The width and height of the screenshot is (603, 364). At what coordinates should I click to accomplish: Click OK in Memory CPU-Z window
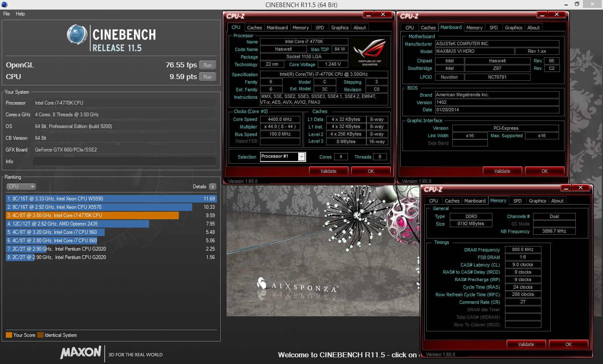click(x=568, y=344)
